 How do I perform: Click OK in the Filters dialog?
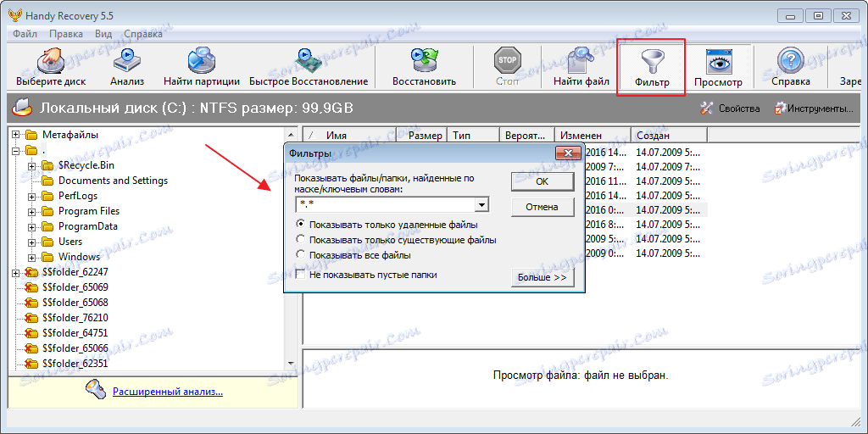pos(542,181)
